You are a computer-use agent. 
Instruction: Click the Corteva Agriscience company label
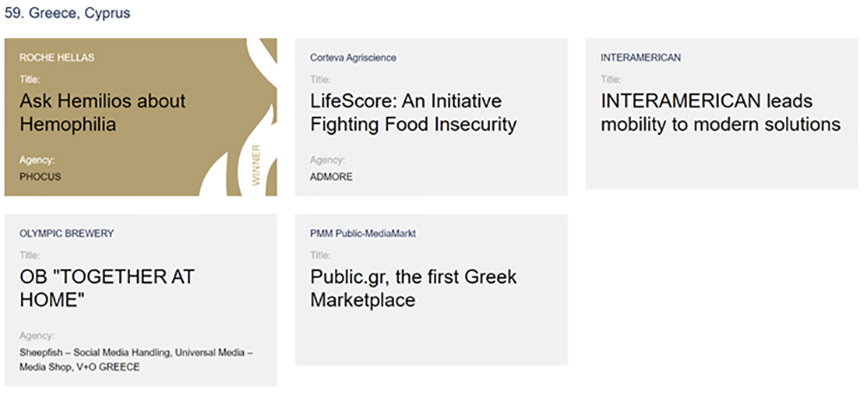(x=353, y=58)
